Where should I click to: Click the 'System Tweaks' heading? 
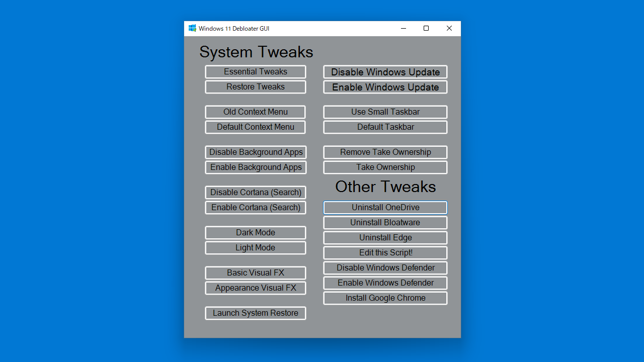(256, 52)
